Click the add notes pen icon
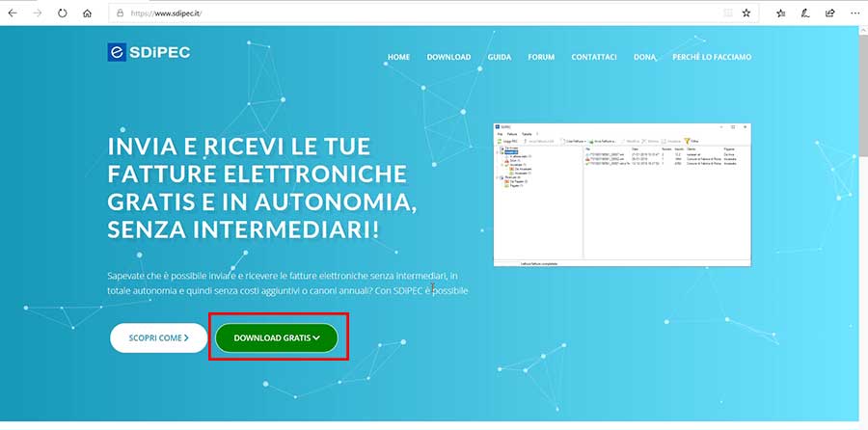The width and height of the screenshot is (868, 430). (x=805, y=13)
